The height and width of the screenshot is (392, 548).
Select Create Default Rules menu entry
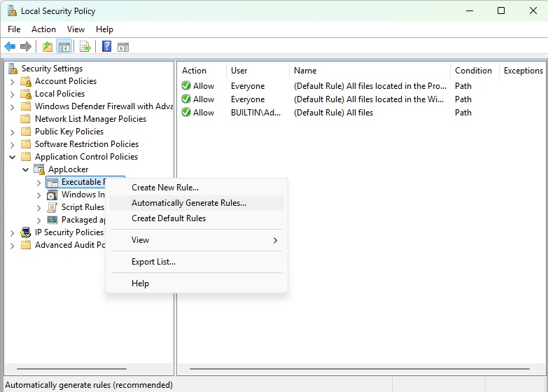[169, 218]
